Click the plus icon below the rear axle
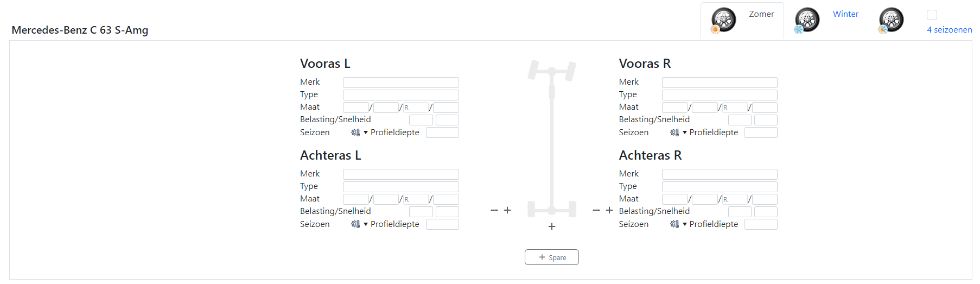This screenshot has height=284, width=980. pyautogui.click(x=552, y=226)
